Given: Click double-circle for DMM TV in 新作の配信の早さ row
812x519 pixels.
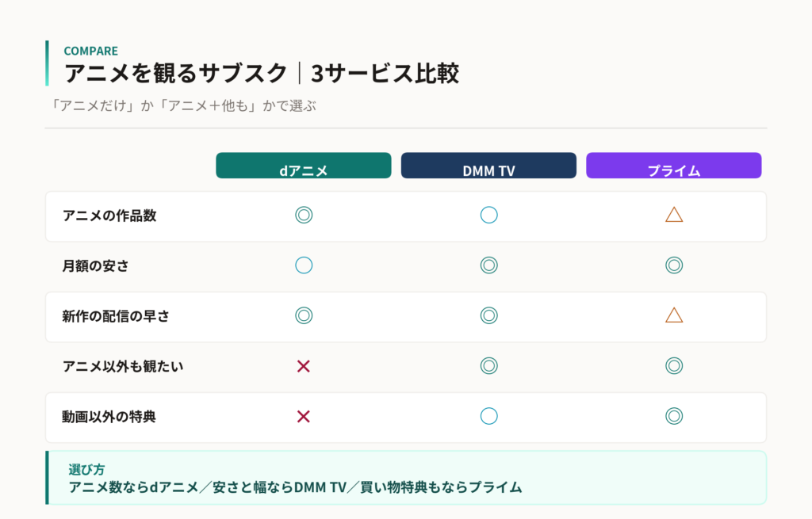Looking at the screenshot, I should click(488, 315).
